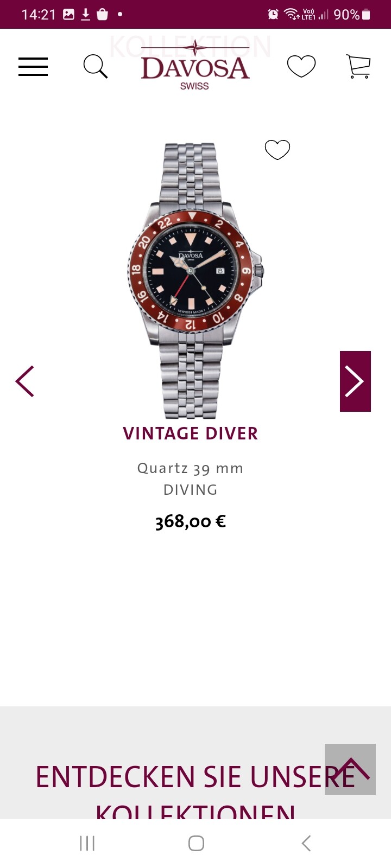Open the shopping cart icon
This screenshot has height=868, width=391.
(x=358, y=66)
